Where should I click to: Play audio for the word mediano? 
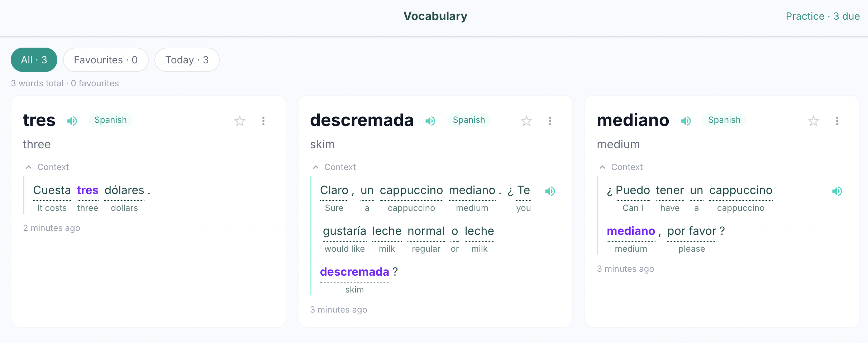[686, 121]
